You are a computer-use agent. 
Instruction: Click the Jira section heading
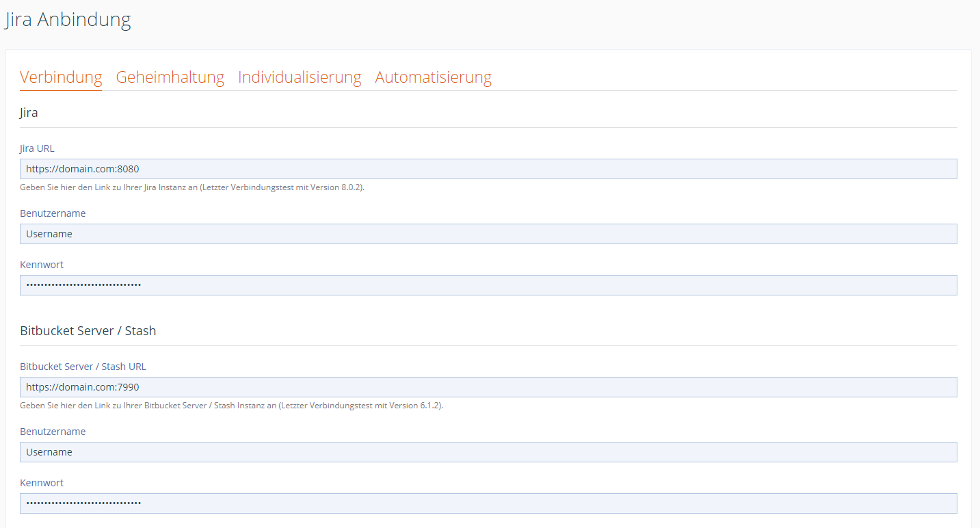click(x=29, y=113)
